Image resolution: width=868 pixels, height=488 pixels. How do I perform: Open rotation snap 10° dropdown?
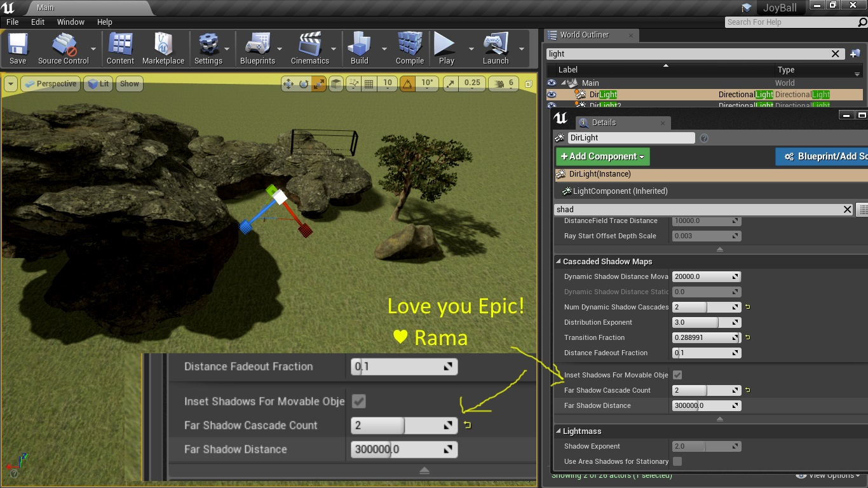point(426,83)
